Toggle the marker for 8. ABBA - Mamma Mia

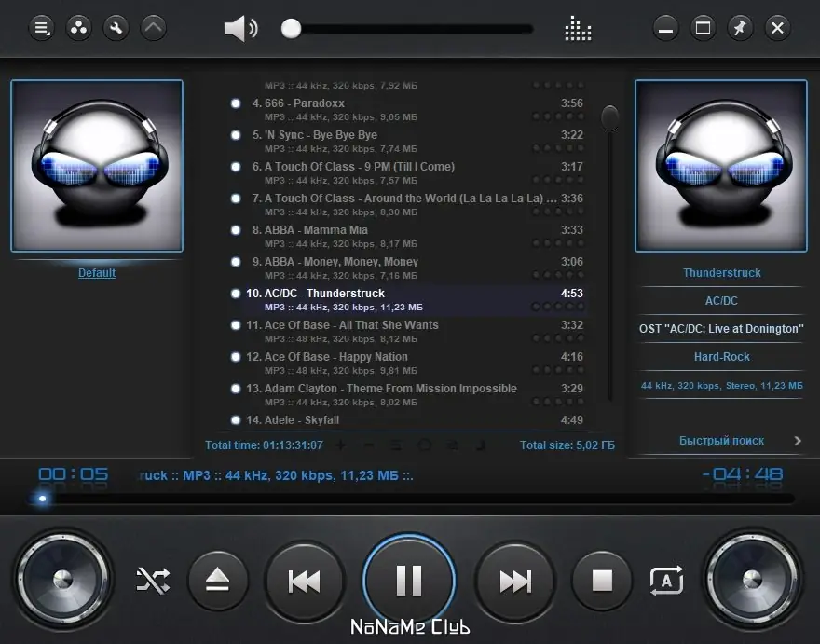coord(236,229)
